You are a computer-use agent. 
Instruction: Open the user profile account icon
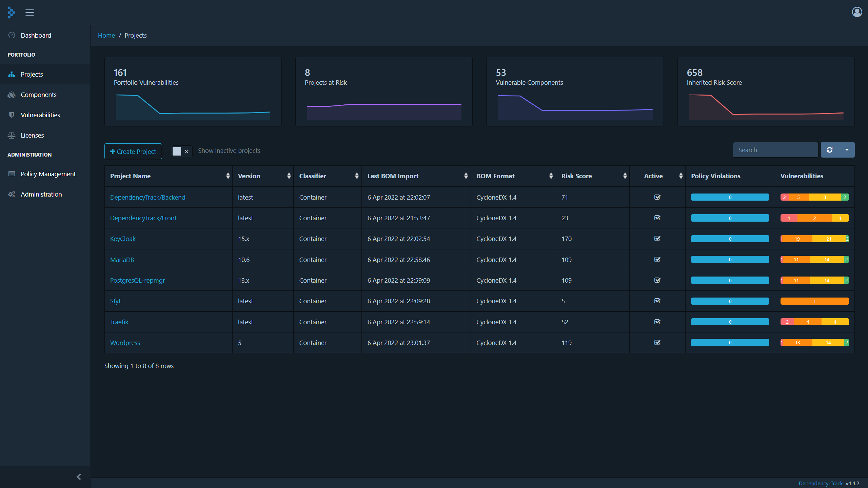tap(857, 12)
